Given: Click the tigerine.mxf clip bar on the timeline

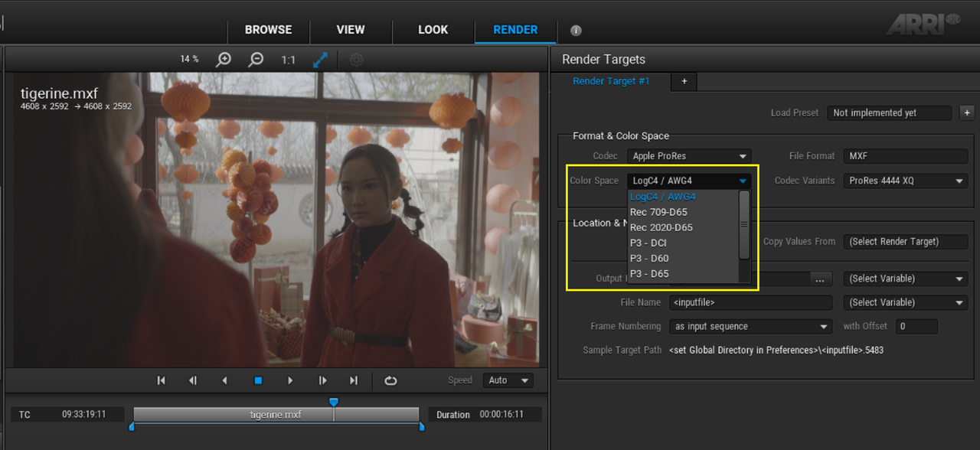Looking at the screenshot, I should coord(276,415).
